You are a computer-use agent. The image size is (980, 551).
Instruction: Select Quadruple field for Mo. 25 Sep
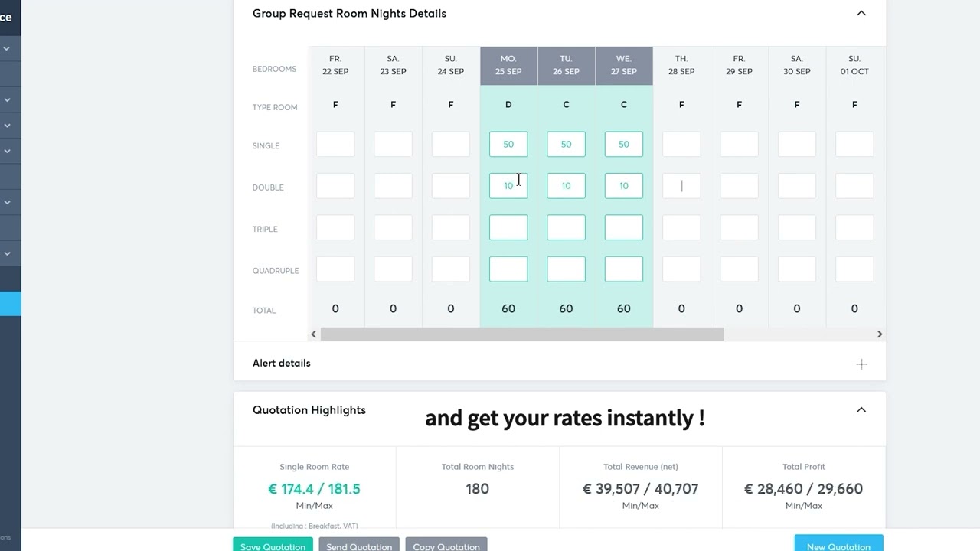click(x=508, y=269)
